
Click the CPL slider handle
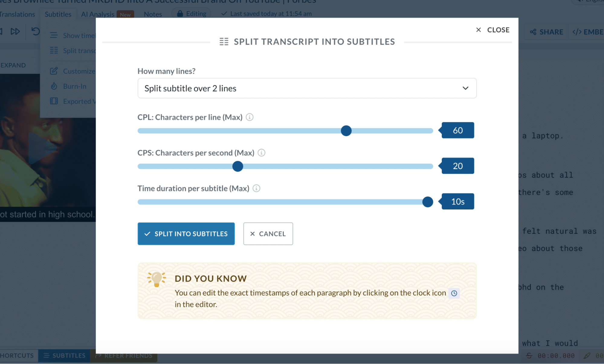[x=346, y=131]
